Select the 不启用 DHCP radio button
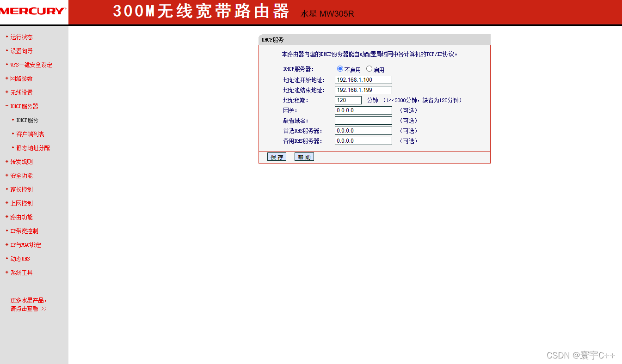Image resolution: width=622 pixels, height=364 pixels. pos(340,69)
